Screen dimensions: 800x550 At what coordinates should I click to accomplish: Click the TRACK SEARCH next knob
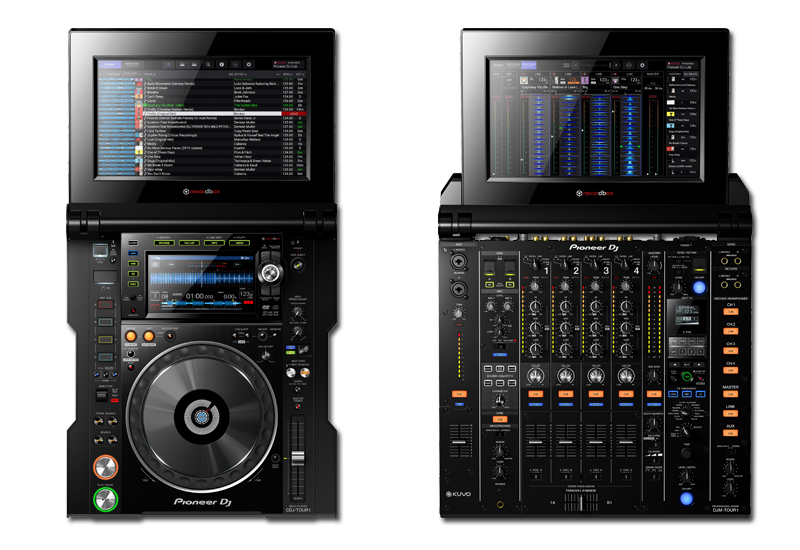112,421
